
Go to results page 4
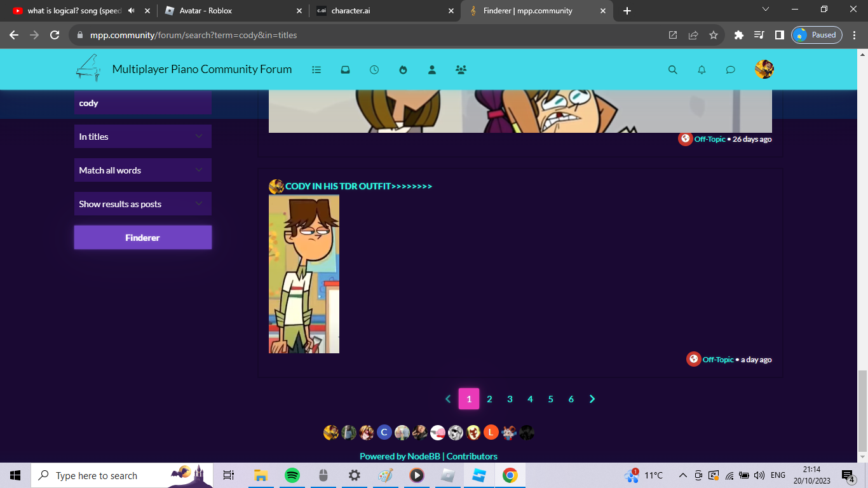(530, 399)
